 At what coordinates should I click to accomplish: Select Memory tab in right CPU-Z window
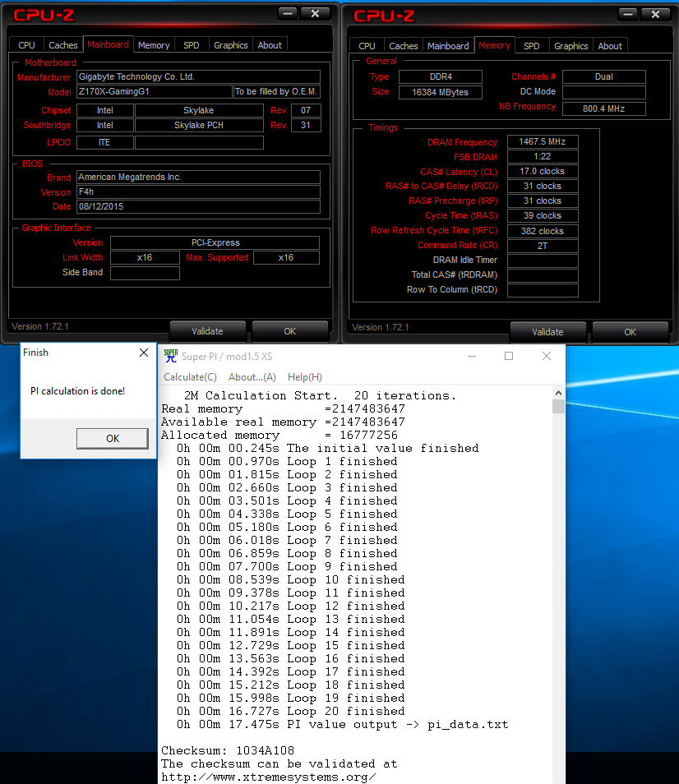(x=495, y=45)
